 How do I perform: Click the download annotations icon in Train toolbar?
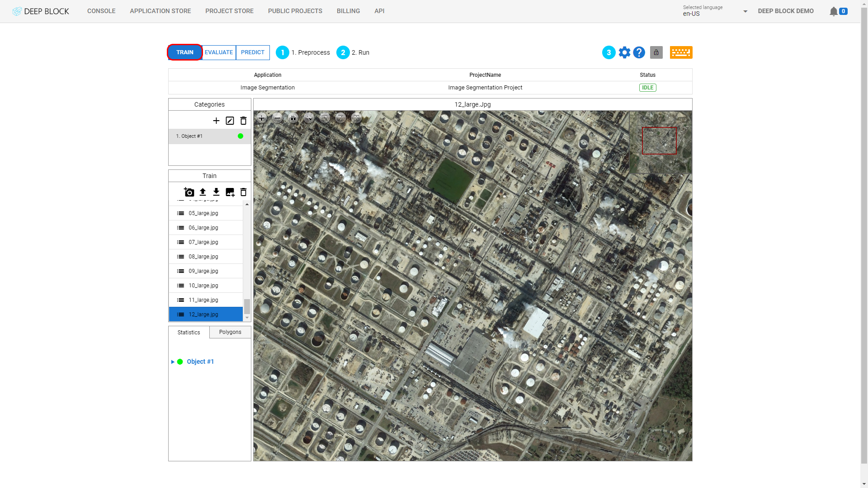tap(216, 192)
